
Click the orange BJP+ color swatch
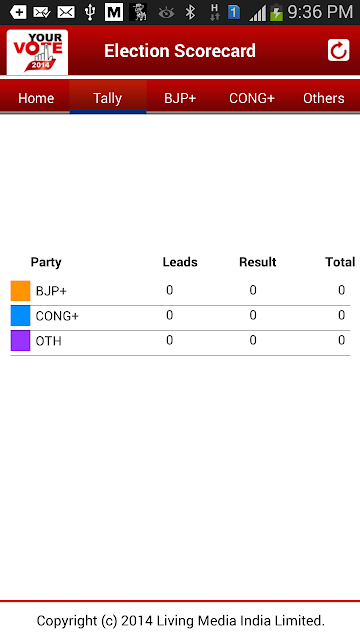point(20,291)
